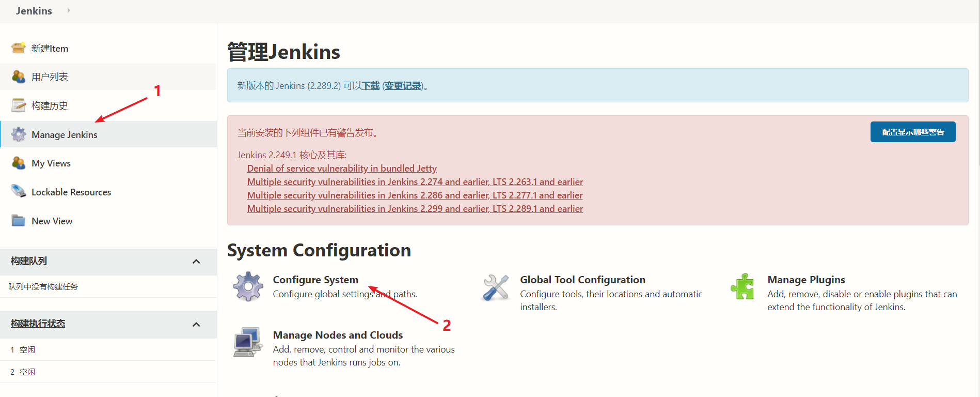Click the Lockable Resources drive icon

coord(19,191)
